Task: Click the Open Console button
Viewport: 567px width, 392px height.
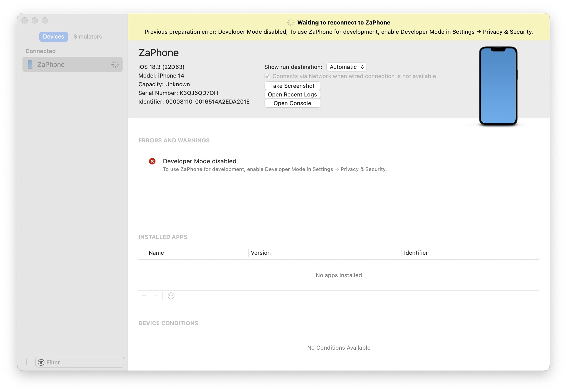Action: [x=292, y=103]
